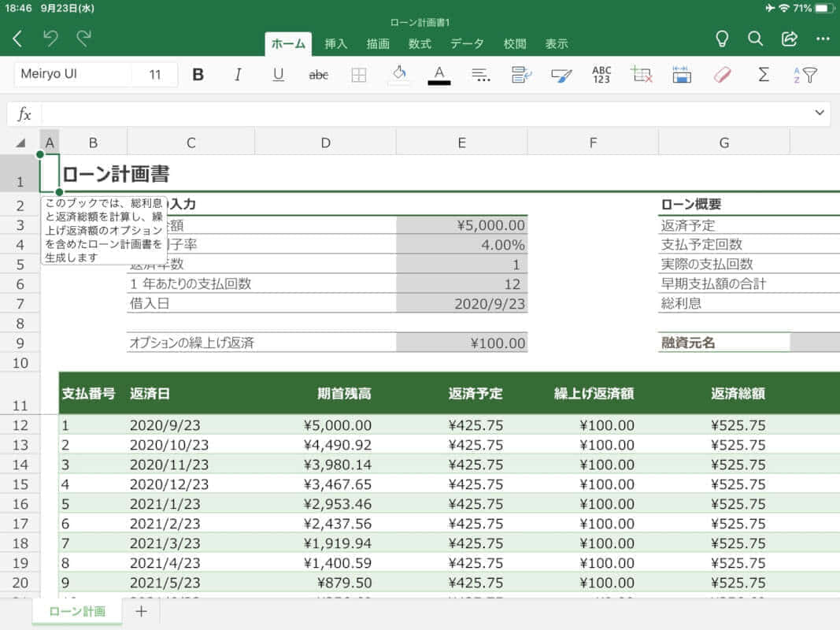Screen dimensions: 840x630
Task: Switch to the 数式 tab
Action: (x=420, y=44)
